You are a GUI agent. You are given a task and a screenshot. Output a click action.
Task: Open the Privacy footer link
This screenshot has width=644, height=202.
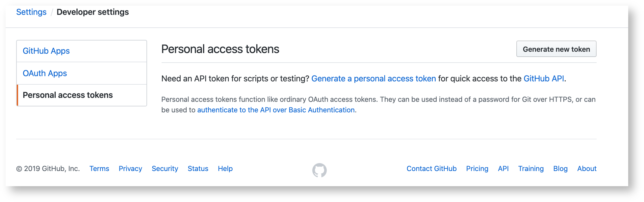point(130,169)
